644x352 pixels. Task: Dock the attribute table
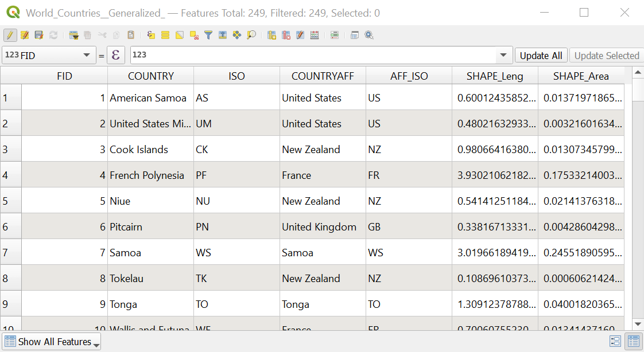353,35
